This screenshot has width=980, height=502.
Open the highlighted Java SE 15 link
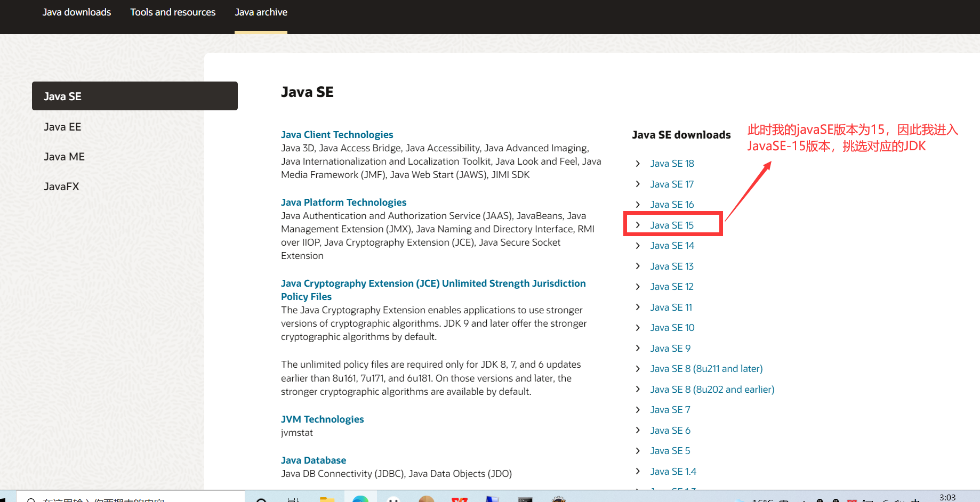coord(671,224)
